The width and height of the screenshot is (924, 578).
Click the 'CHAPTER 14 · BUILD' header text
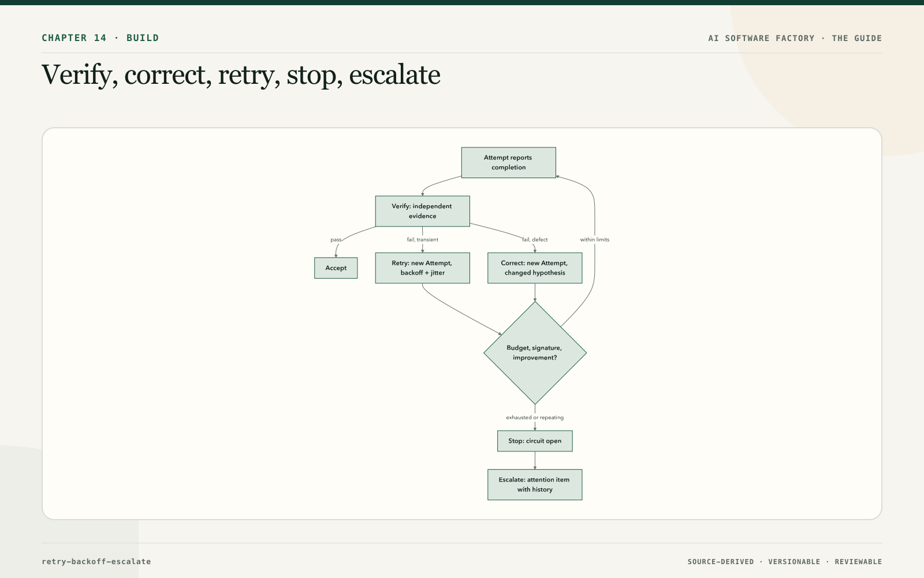[x=100, y=38]
